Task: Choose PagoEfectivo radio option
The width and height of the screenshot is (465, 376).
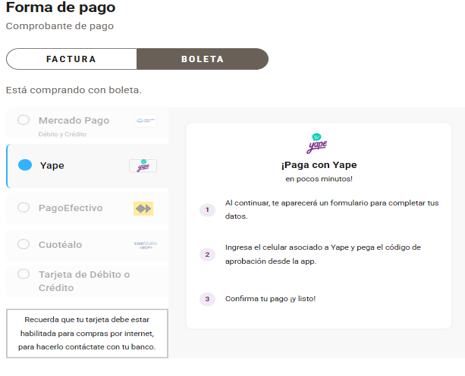Action: click(x=24, y=207)
